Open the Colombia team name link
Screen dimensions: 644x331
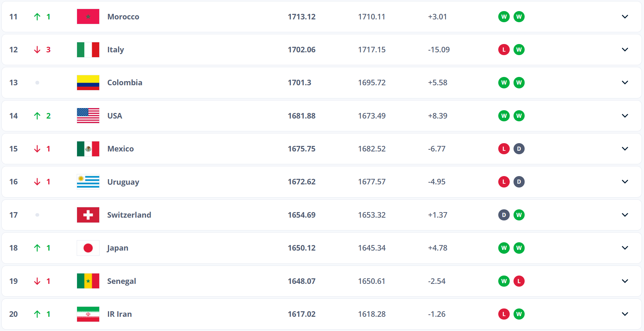click(x=125, y=82)
